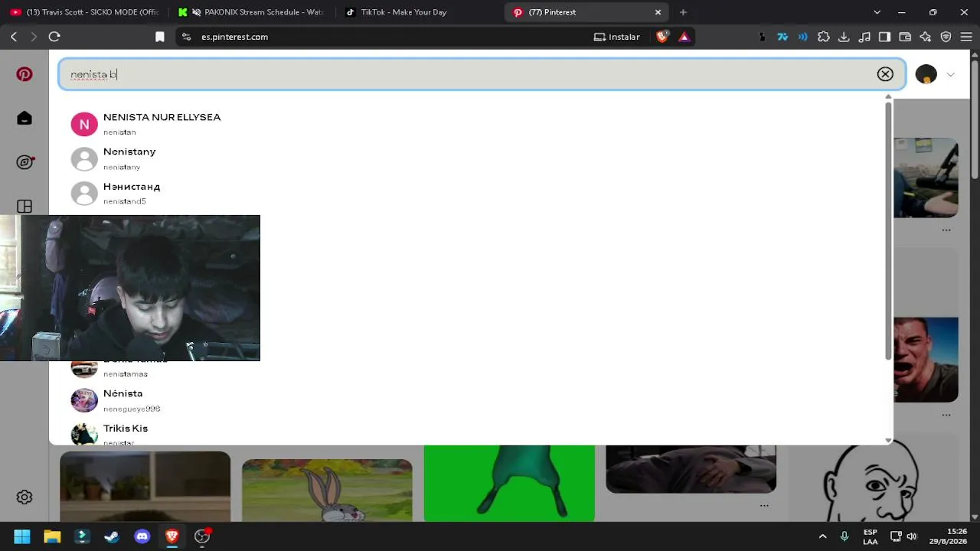Switch the ESP LAA keyboard language
Viewport: 980px width, 551px height.
pyautogui.click(x=871, y=536)
